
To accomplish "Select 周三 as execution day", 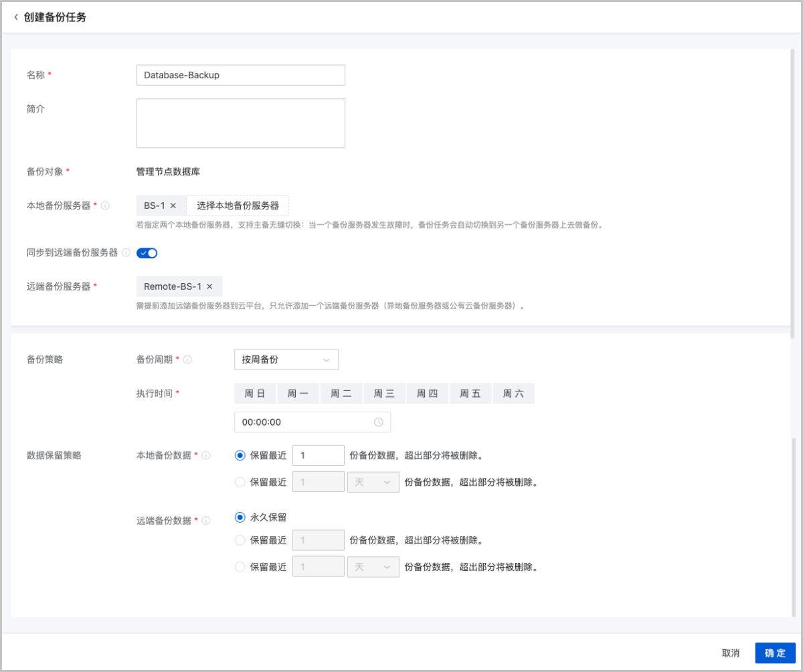I will click(384, 394).
